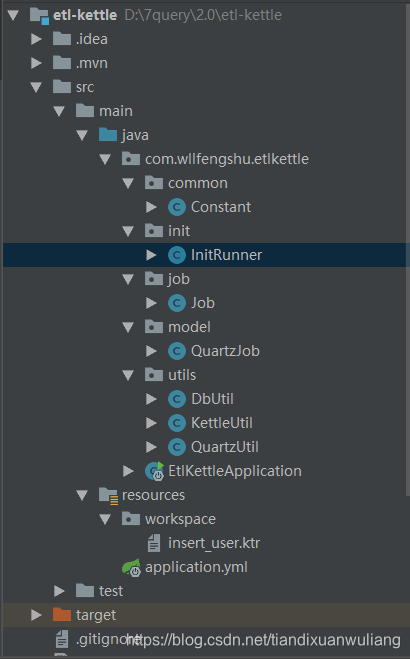Collapse the utils package arrow

(128, 375)
